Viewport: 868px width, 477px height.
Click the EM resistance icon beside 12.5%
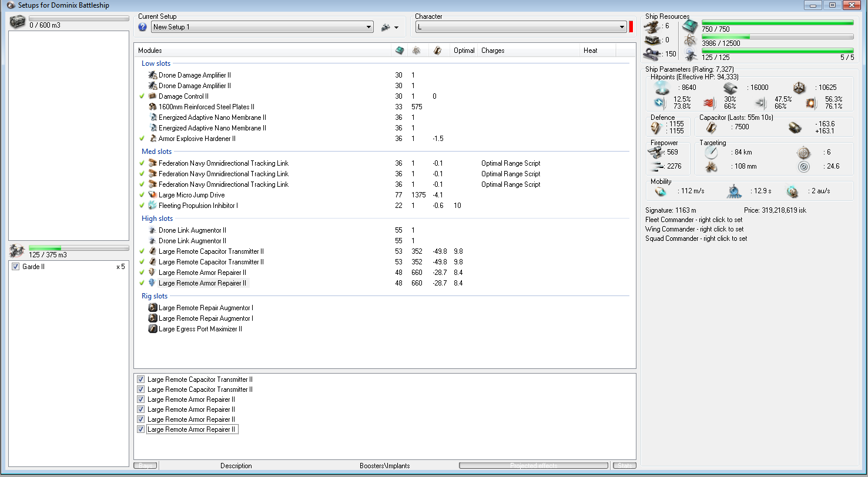click(x=659, y=102)
